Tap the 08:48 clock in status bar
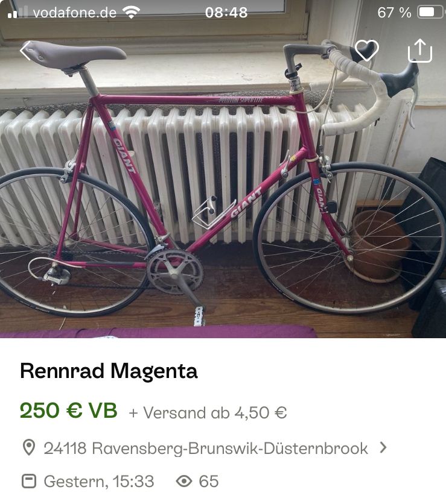446x504 pixels. pyautogui.click(x=226, y=13)
